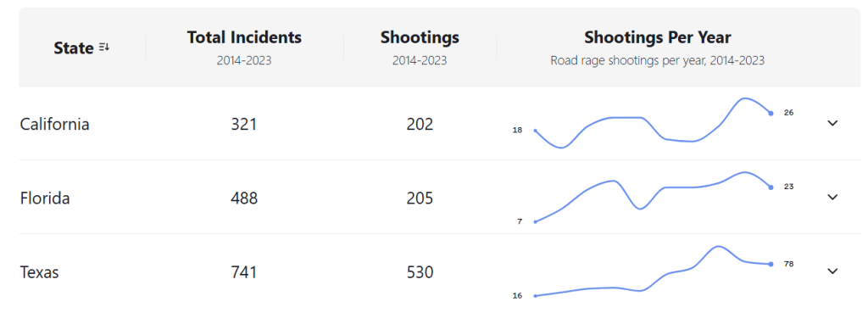
Task: Expand the California row chevron
Action: coord(832,123)
